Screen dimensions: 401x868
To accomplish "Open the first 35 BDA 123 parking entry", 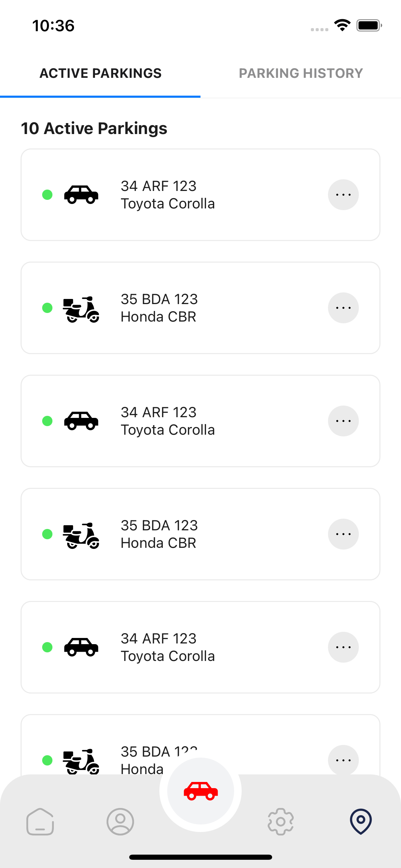I will click(x=200, y=308).
